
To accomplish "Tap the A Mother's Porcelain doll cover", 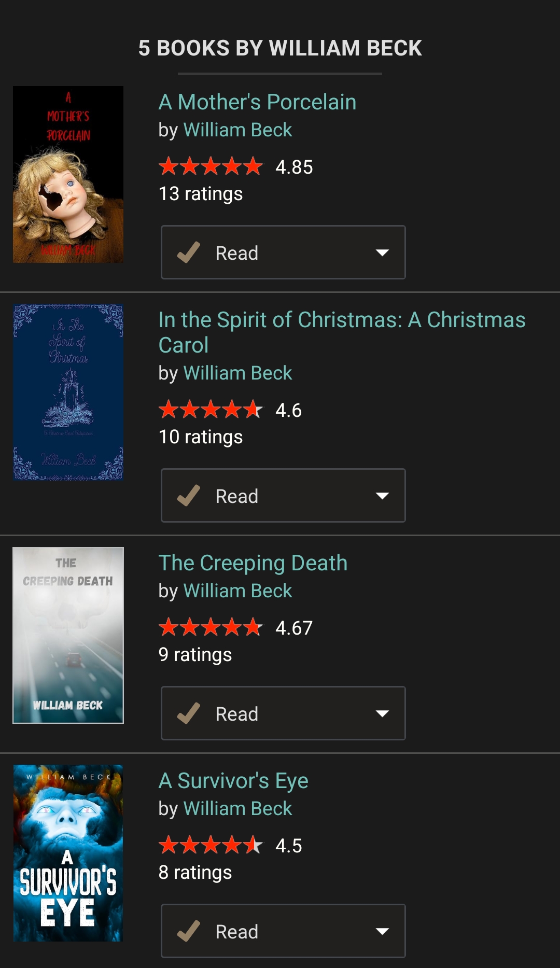I will pyautogui.click(x=68, y=174).
